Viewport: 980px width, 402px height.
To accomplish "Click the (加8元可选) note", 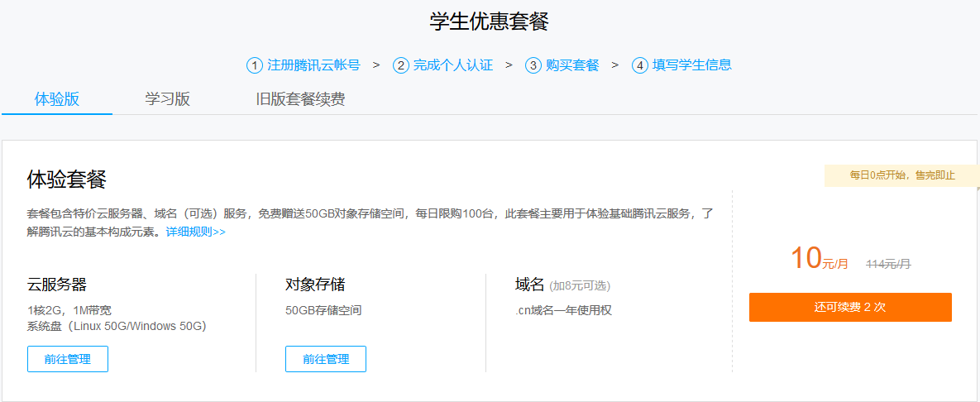I will [x=580, y=286].
